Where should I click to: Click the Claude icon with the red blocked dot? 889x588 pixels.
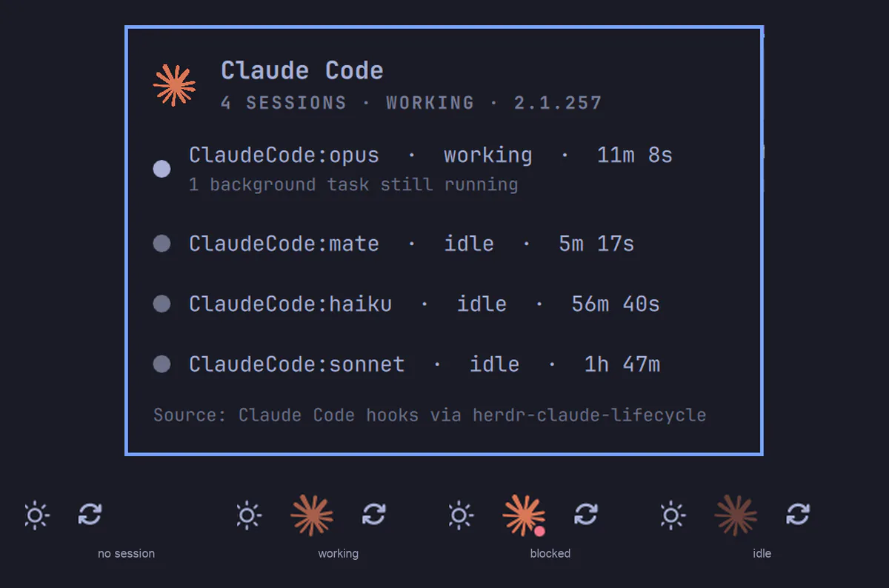(x=525, y=515)
